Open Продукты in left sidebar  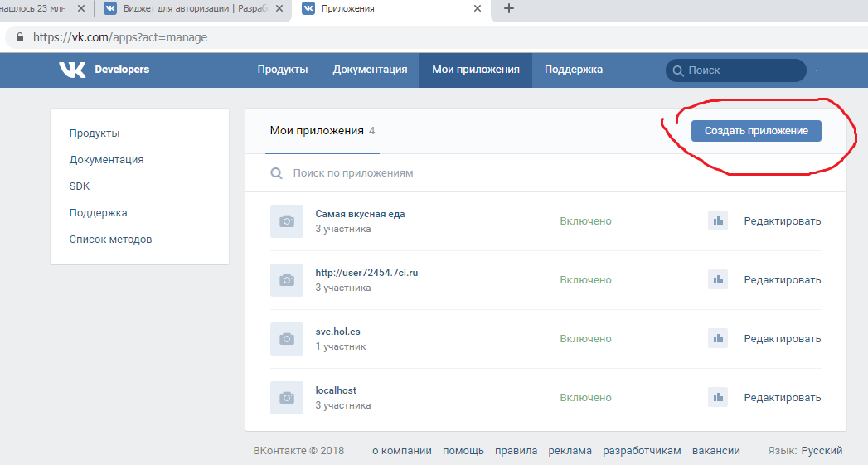[x=95, y=133]
